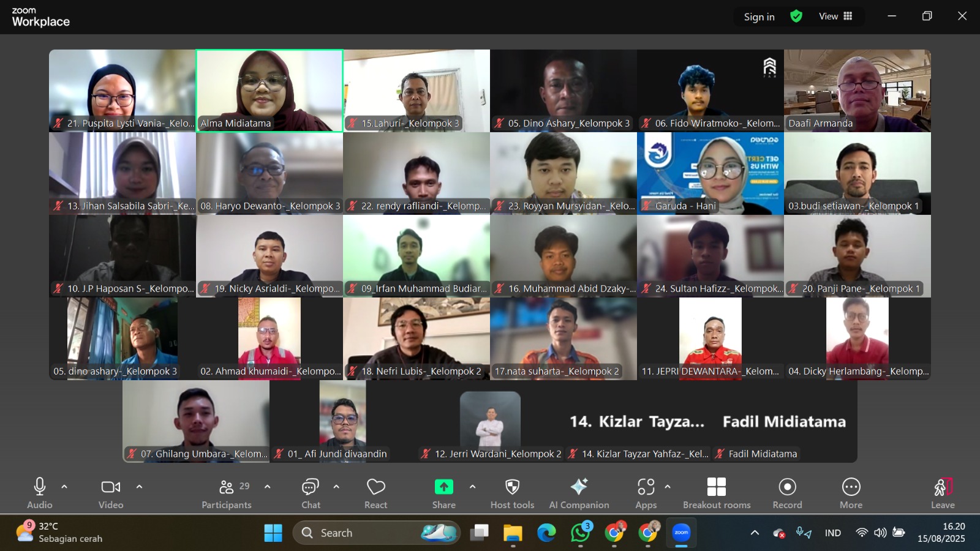The image size is (980, 551).
Task: Select Alma Midiatama's video tile
Action: point(269,90)
